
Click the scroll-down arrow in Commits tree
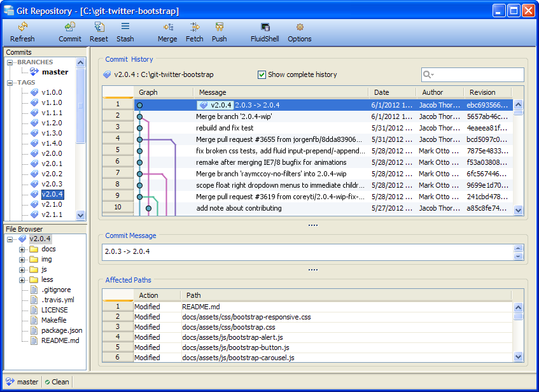(x=80, y=216)
